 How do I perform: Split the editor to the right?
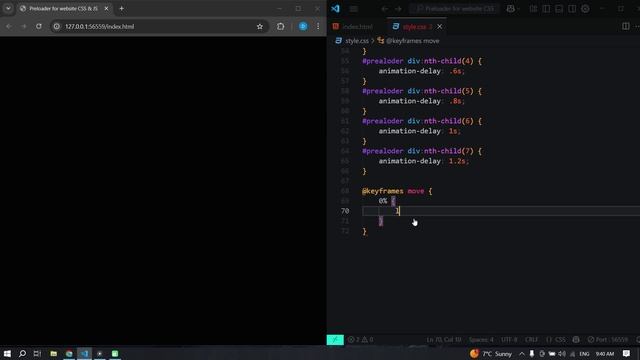click(625, 27)
